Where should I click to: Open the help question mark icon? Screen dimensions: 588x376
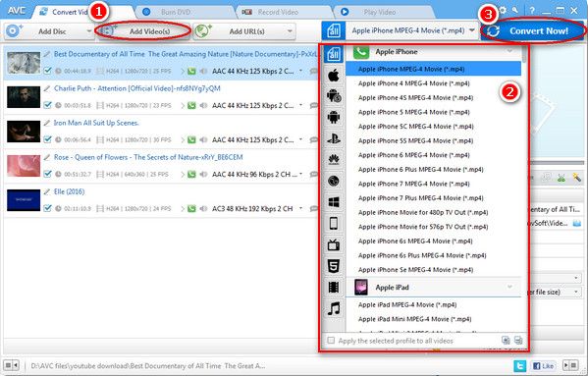(532, 11)
